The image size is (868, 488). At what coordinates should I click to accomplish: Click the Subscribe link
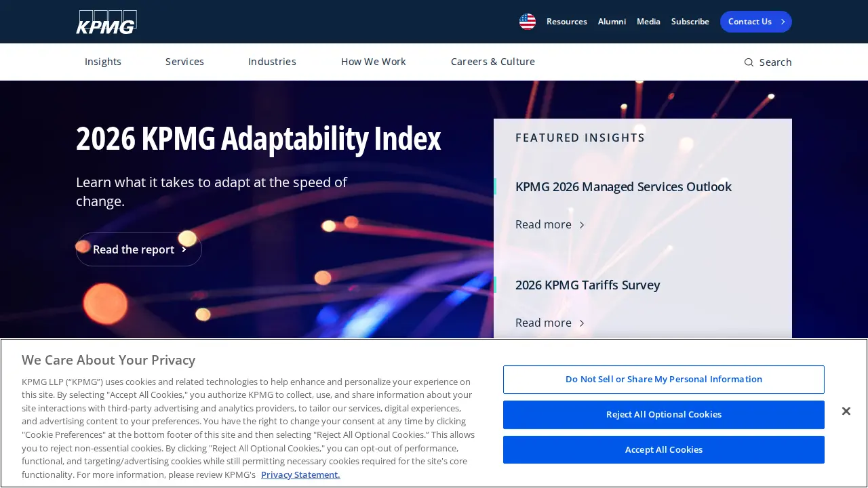tap(690, 22)
